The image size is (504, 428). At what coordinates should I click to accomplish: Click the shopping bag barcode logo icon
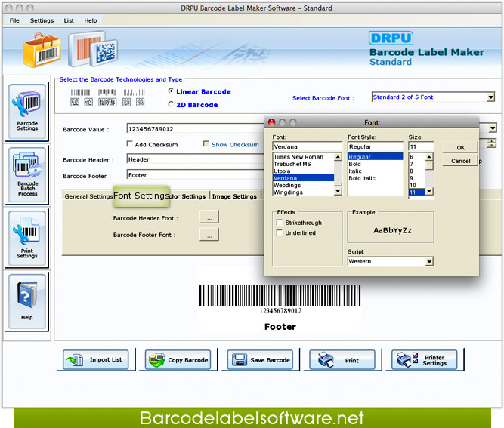click(42, 50)
